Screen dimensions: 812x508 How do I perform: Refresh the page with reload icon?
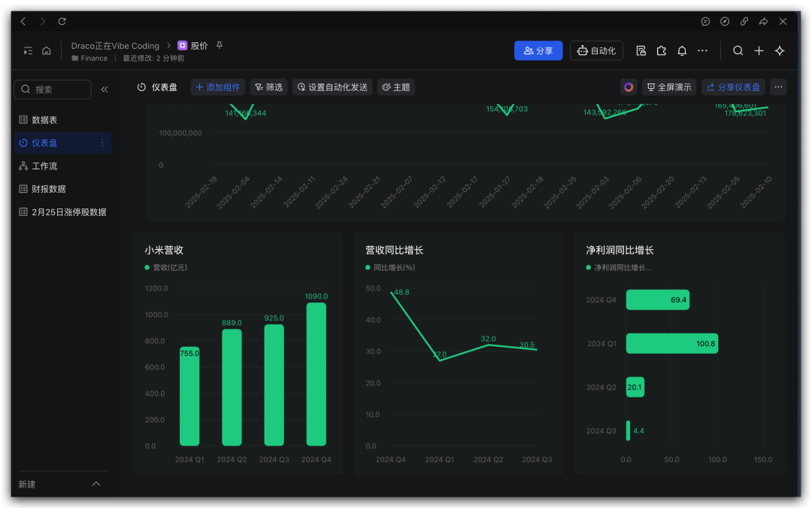coord(62,22)
